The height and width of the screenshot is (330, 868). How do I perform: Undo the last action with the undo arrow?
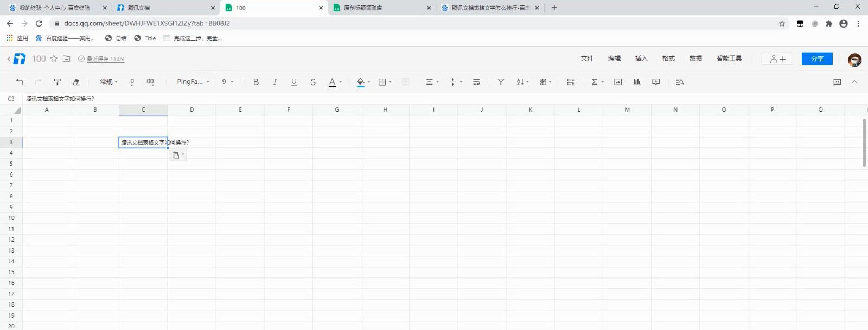click(x=20, y=82)
